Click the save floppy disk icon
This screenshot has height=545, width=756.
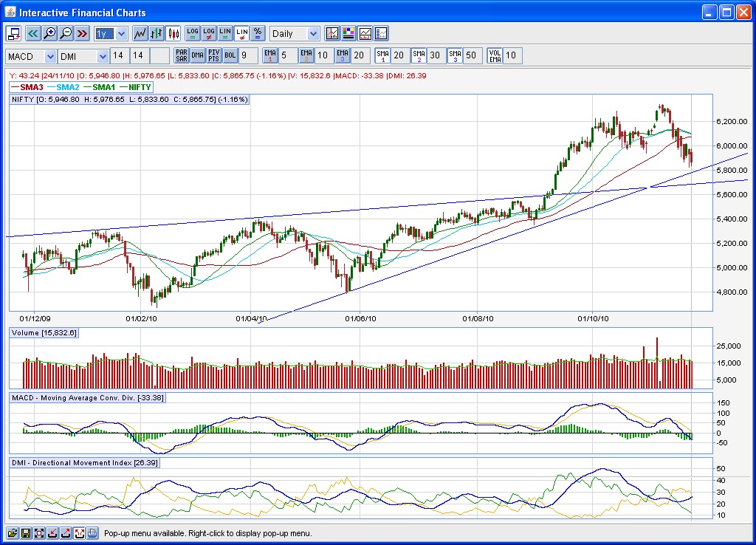[x=26, y=533]
